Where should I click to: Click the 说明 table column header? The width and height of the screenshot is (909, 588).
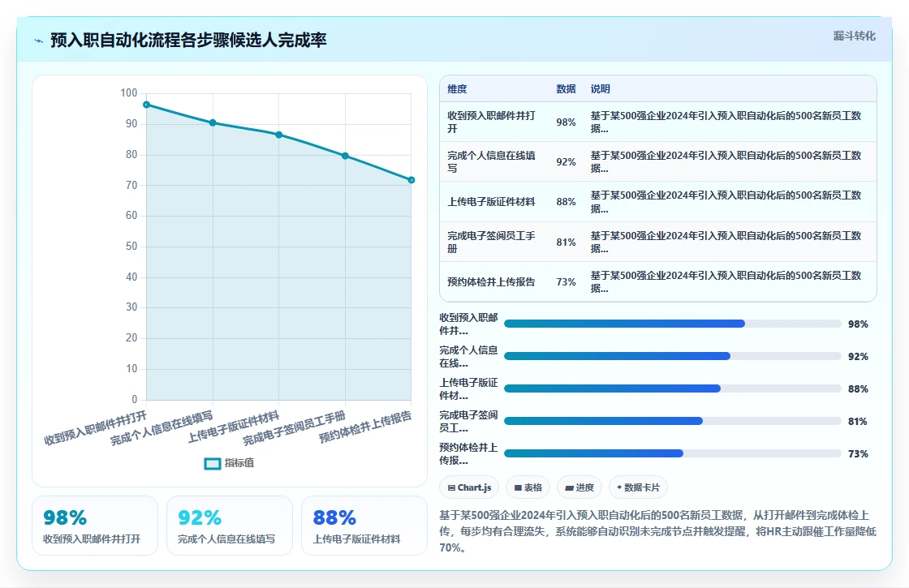point(600,89)
